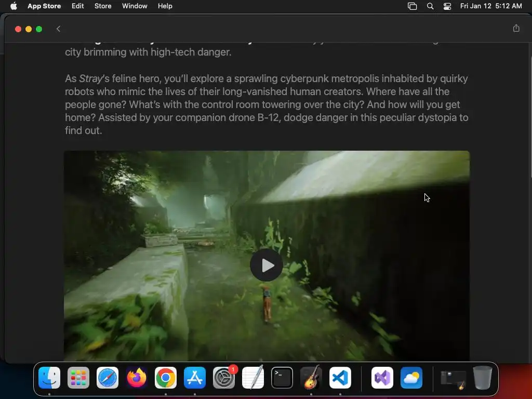Open the Store menu
This screenshot has width=532, height=399.
(x=103, y=6)
